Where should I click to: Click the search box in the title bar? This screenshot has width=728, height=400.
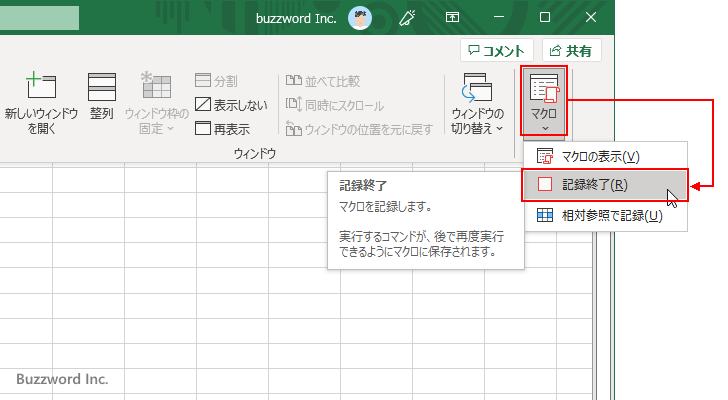[39, 18]
